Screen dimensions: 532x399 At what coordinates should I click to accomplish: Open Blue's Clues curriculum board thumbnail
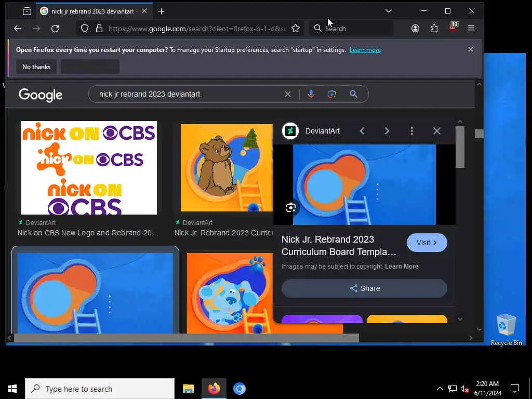(230, 293)
